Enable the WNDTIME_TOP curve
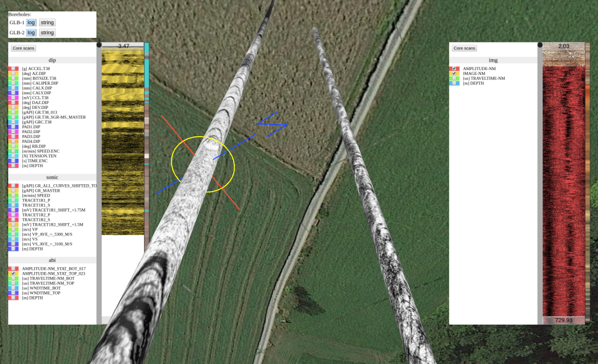The image size is (598, 364). (x=14, y=293)
